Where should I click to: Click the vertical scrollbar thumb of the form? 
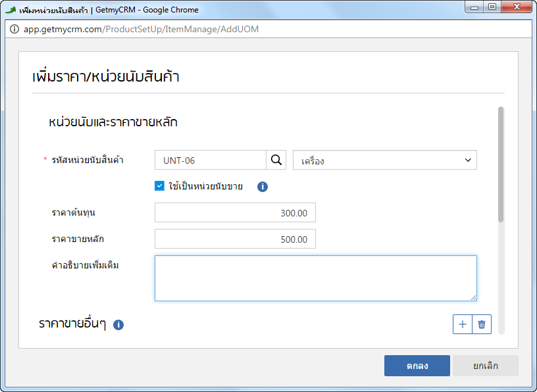click(501, 164)
